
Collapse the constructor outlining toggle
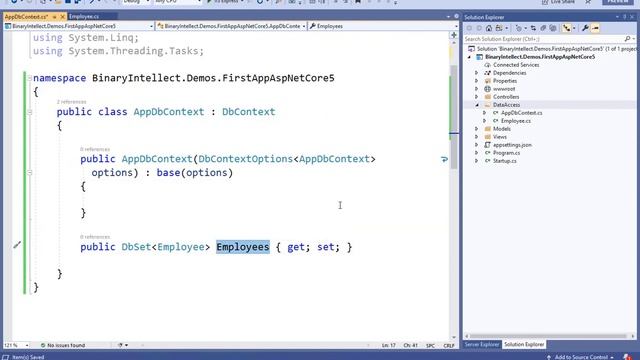[29, 173]
